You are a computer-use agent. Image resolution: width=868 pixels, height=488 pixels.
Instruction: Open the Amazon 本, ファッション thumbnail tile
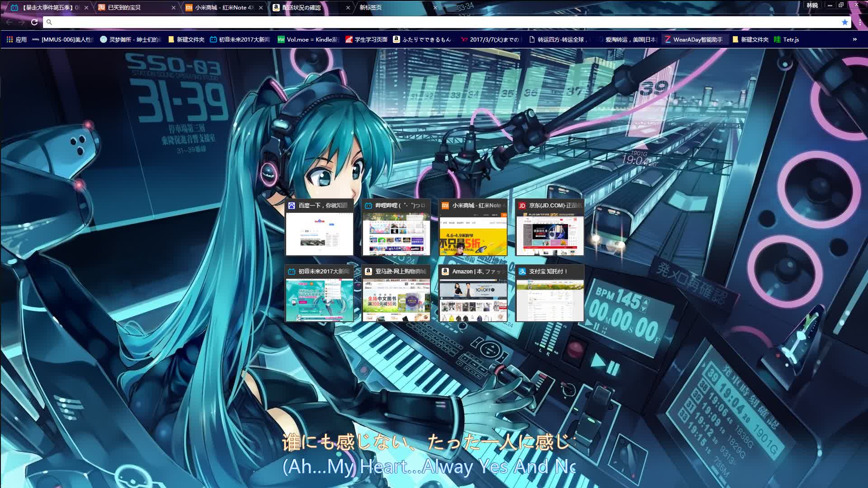coord(473,293)
